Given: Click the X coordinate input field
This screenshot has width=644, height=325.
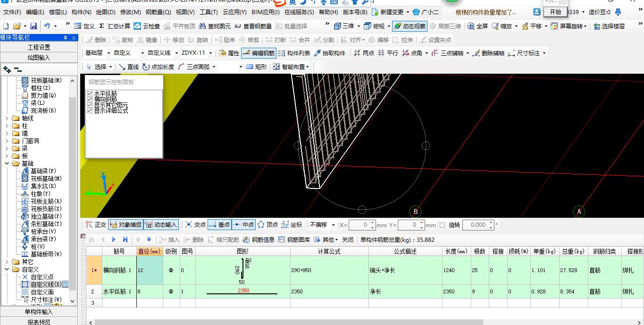Looking at the screenshot, I should [362, 225].
